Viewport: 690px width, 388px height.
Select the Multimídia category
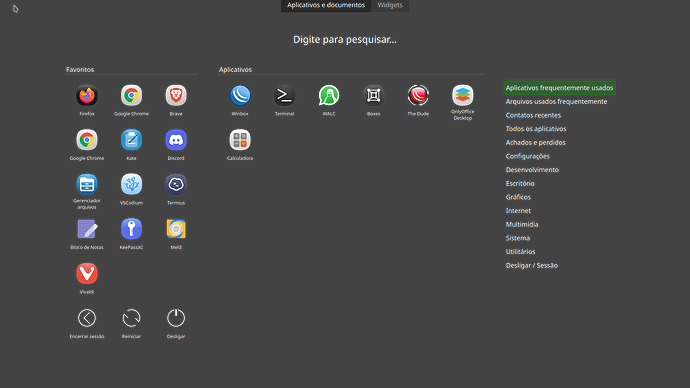[x=522, y=224]
